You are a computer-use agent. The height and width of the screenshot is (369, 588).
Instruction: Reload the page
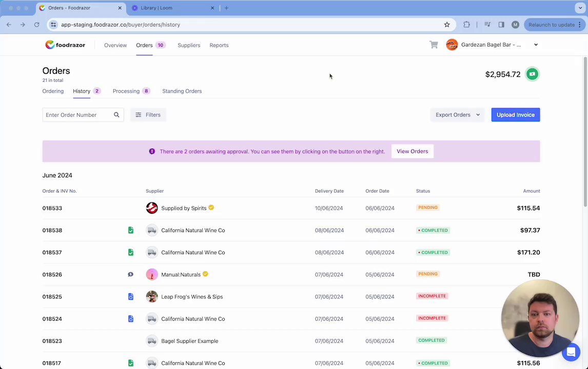[37, 25]
